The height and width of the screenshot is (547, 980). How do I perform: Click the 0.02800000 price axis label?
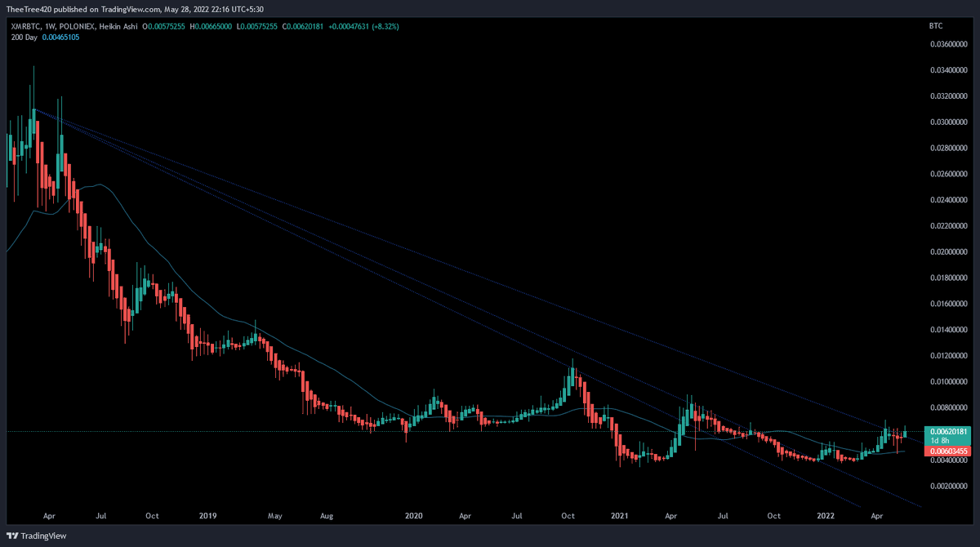(948, 149)
